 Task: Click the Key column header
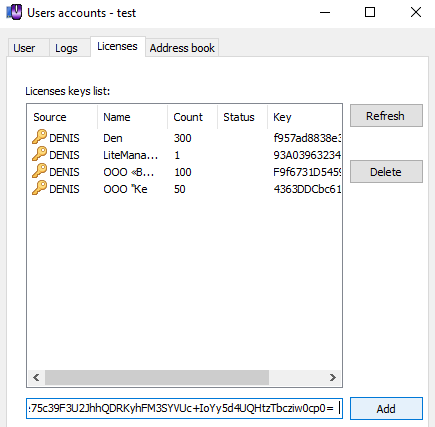(305, 117)
